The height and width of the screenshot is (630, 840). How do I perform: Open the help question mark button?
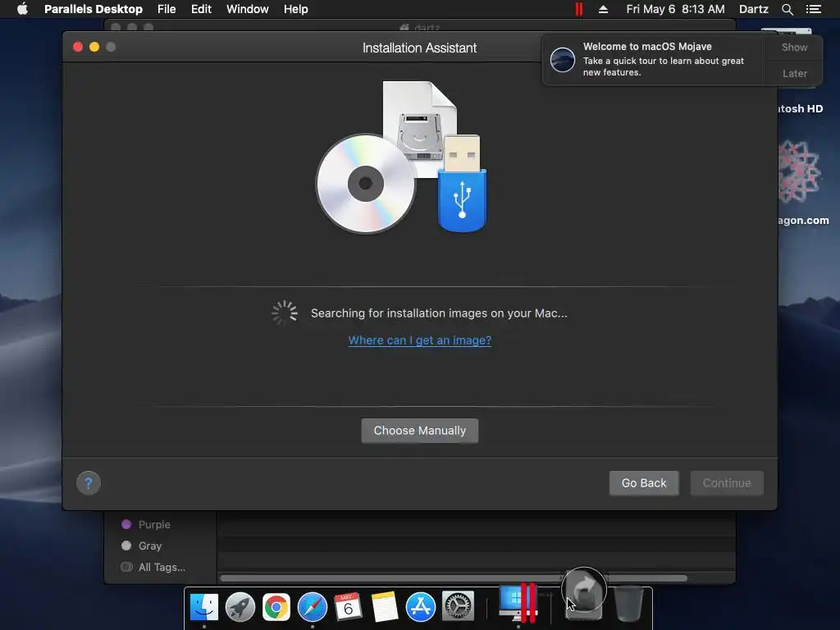pos(89,483)
